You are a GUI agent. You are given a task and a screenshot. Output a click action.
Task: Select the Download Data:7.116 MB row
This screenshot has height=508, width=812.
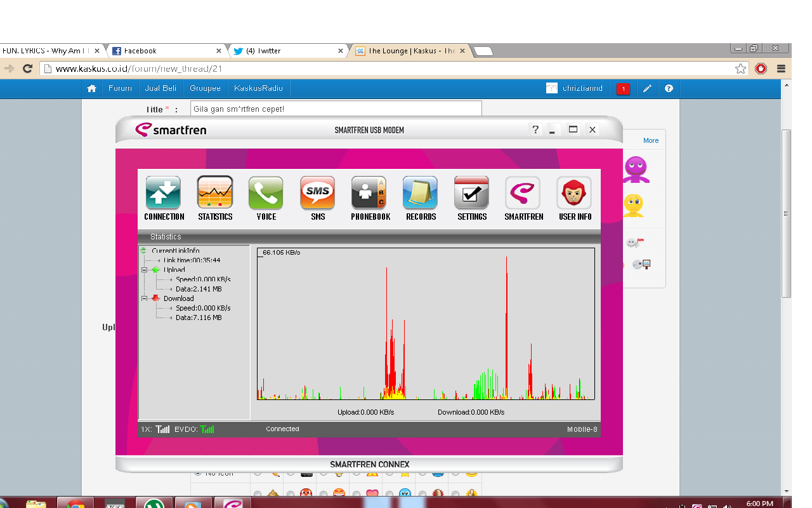(x=199, y=317)
